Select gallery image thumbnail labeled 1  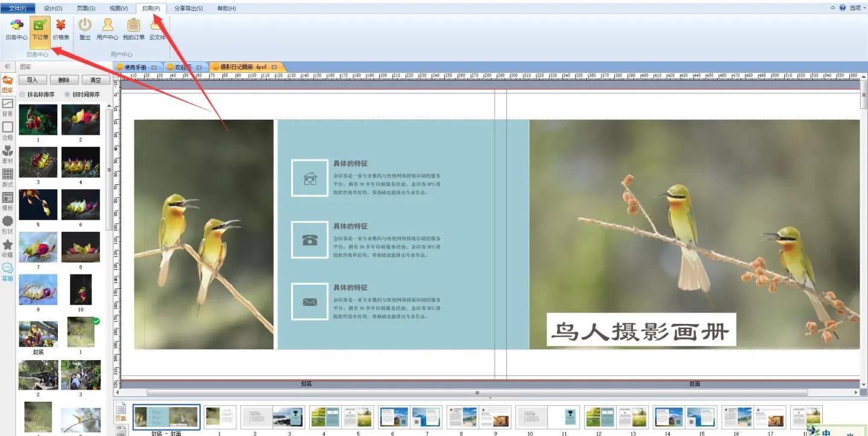click(x=38, y=120)
